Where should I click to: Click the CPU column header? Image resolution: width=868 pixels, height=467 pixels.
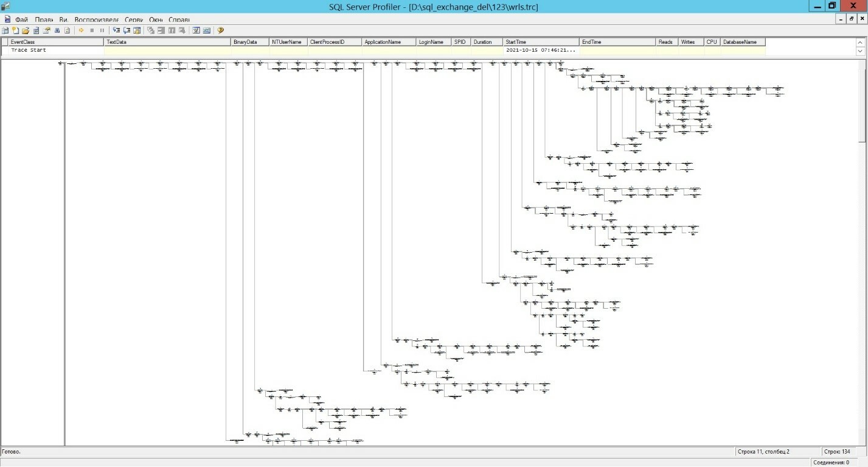712,42
